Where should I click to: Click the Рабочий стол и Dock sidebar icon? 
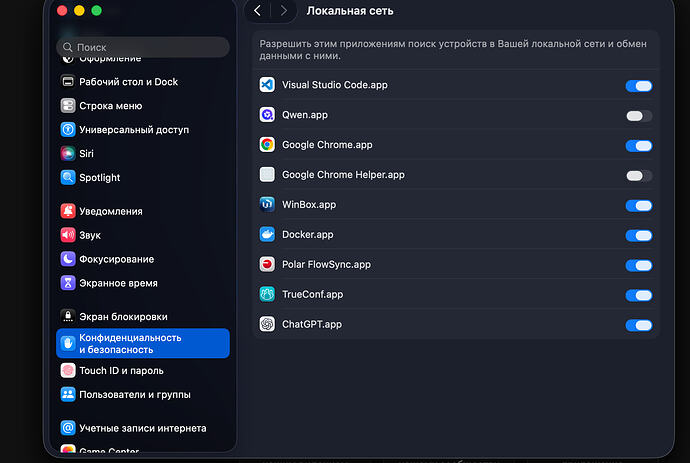click(68, 81)
